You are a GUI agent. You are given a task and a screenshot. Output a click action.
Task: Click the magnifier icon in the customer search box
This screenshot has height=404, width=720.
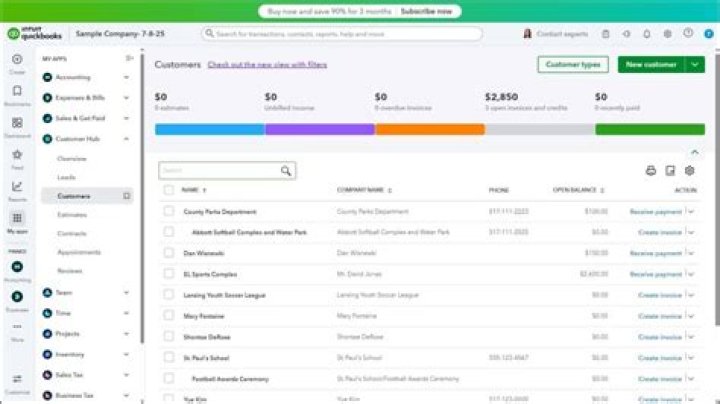(x=286, y=171)
